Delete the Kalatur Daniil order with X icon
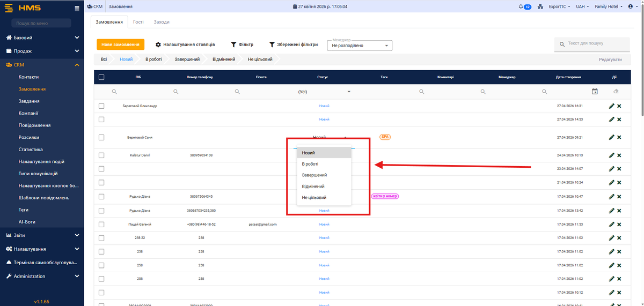The height and width of the screenshot is (306, 644). tap(619, 155)
